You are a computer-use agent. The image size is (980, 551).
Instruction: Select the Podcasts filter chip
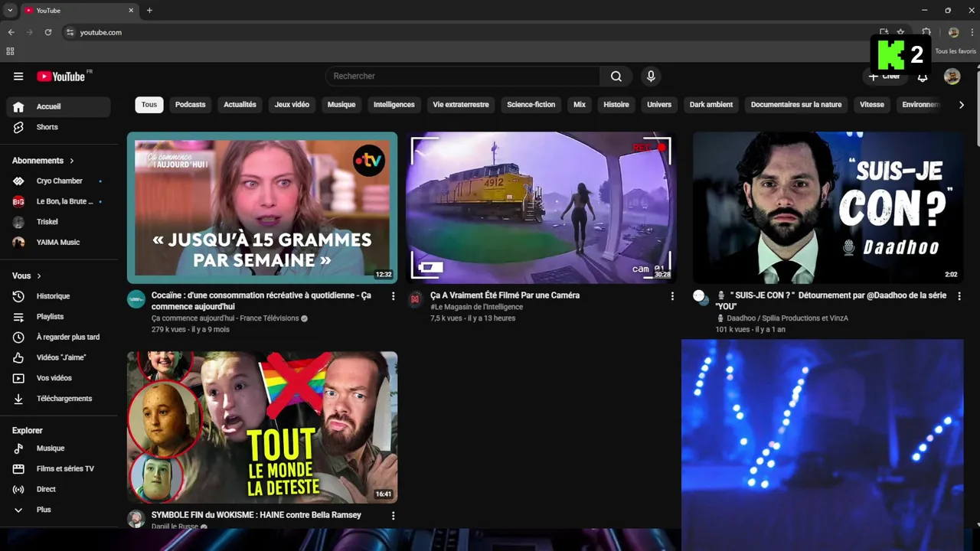coord(190,105)
